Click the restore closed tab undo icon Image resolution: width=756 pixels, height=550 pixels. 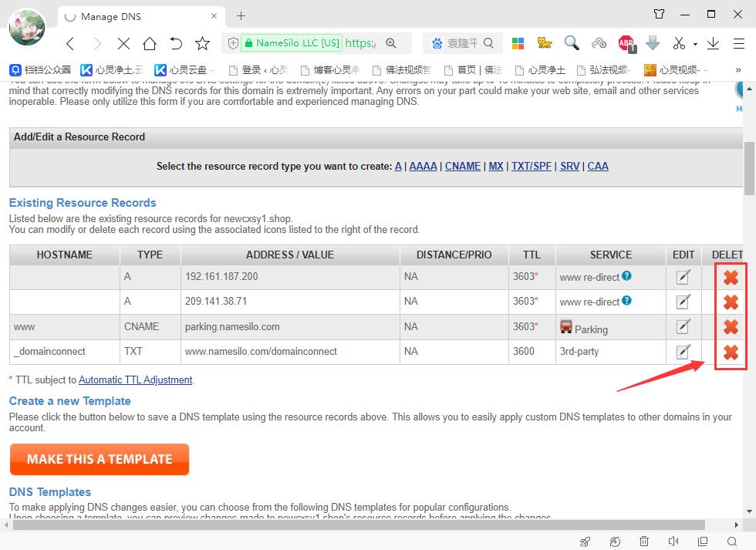click(176, 44)
